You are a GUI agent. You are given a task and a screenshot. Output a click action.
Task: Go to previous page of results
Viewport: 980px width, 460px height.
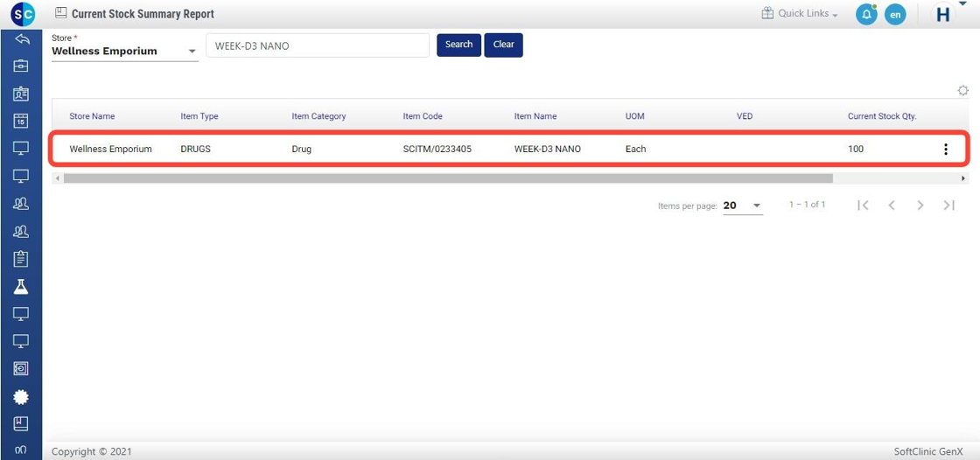892,205
